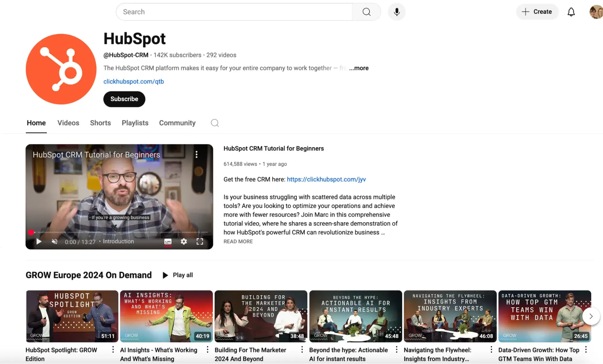Click the microphone search icon
This screenshot has height=364, width=603.
coord(397,12)
